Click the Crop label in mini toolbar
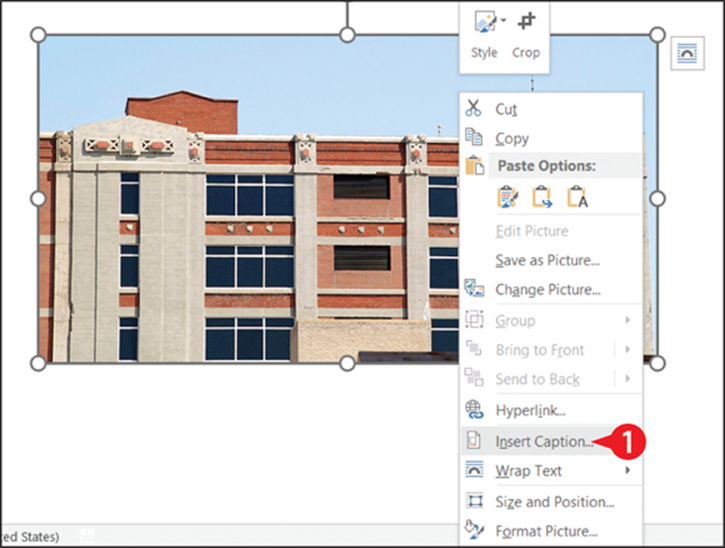 pos(526,53)
